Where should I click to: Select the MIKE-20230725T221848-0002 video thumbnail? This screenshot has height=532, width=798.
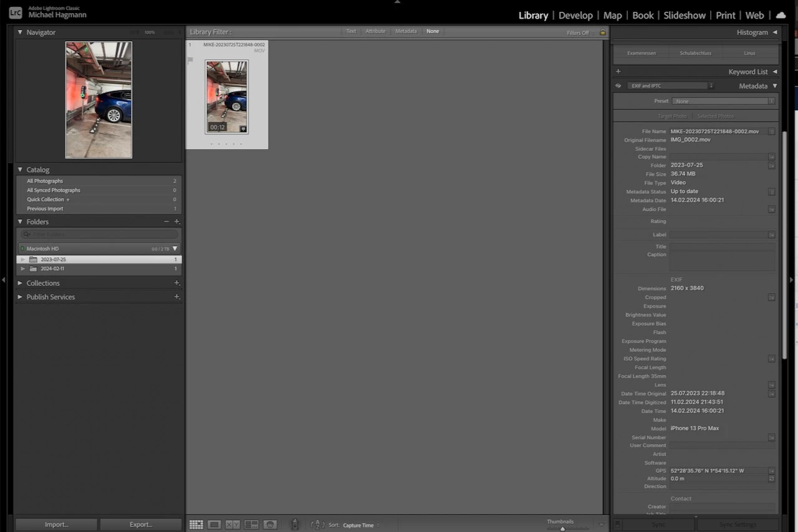(226, 97)
